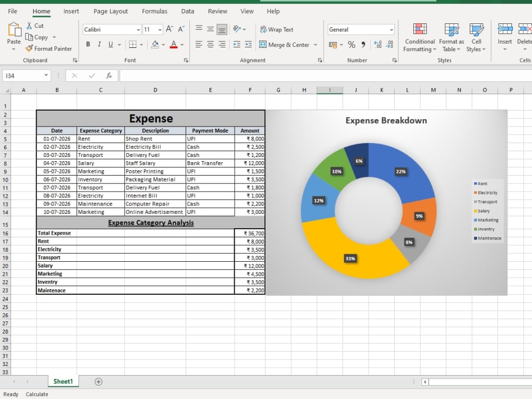The image size is (532, 399).
Task: Align cell text left
Action: (199, 45)
